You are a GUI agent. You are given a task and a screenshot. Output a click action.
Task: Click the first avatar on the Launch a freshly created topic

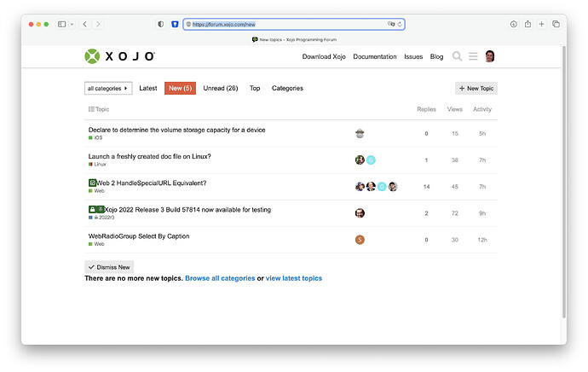pyautogui.click(x=360, y=160)
